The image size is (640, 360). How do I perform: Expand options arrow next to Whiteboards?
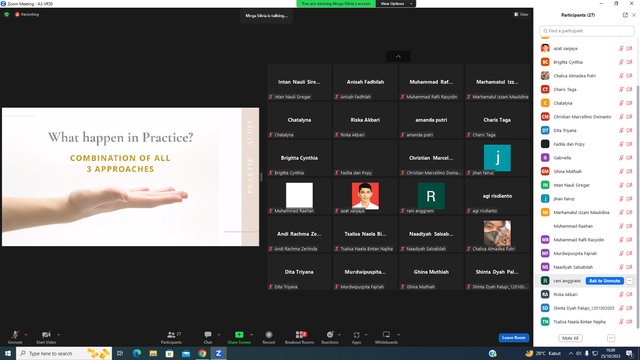pos(398,335)
